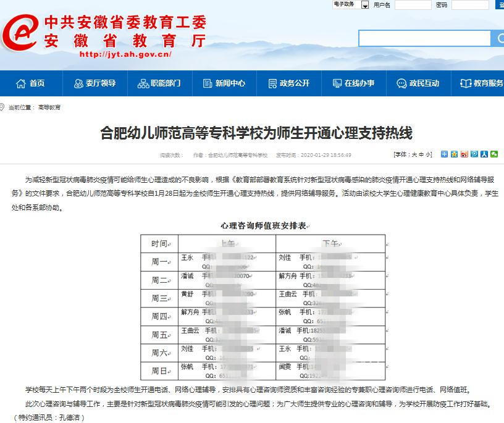Click the article title 合肥幼儿师范高等专科学校为师生开通心理支持热线
Viewport: 504px width, 423px height.
click(x=256, y=133)
